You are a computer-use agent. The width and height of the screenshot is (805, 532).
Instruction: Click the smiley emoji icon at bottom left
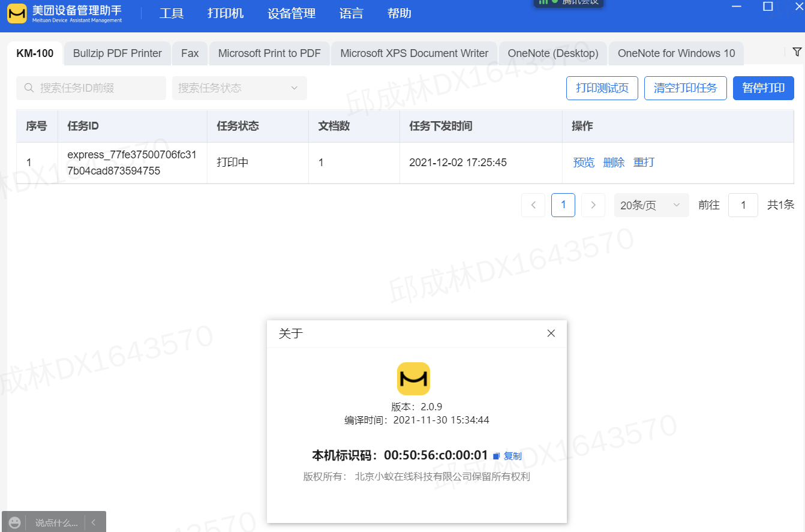15,522
